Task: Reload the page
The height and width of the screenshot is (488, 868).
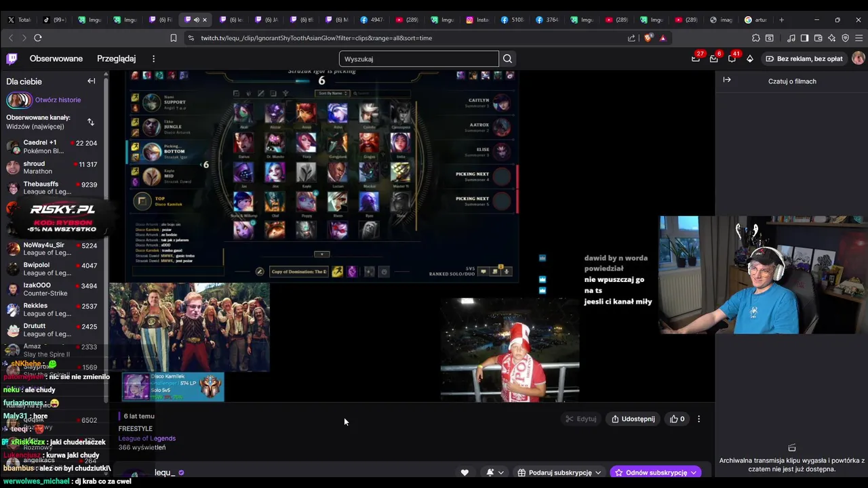Action: pyautogui.click(x=38, y=38)
